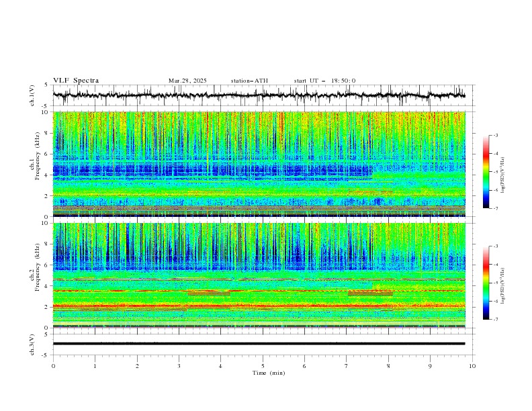This screenshot has height=411, width=532.
Task: Click the 'ch.3(V)' waveform axis label
Action: pyautogui.click(x=32, y=345)
